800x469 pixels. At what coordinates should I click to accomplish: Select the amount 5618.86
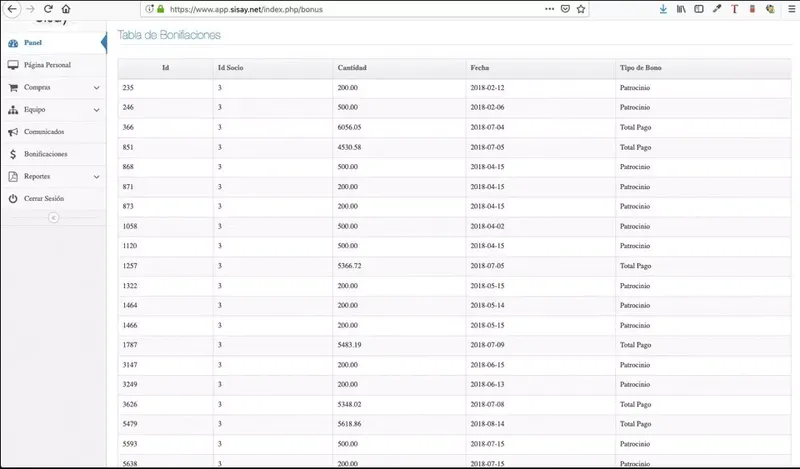(x=349, y=424)
